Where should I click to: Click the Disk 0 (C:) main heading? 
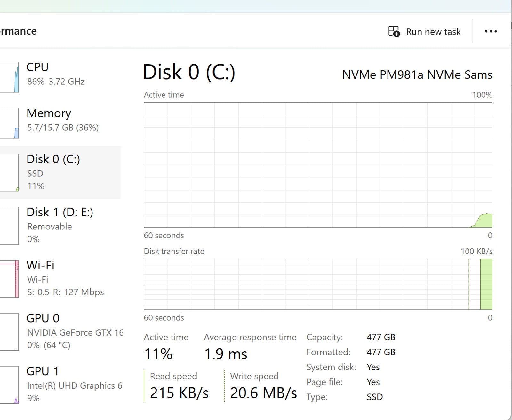[x=189, y=72]
